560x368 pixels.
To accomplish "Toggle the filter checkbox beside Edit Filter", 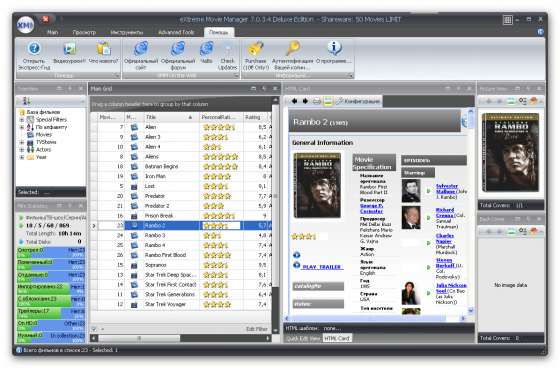I will tap(94, 329).
